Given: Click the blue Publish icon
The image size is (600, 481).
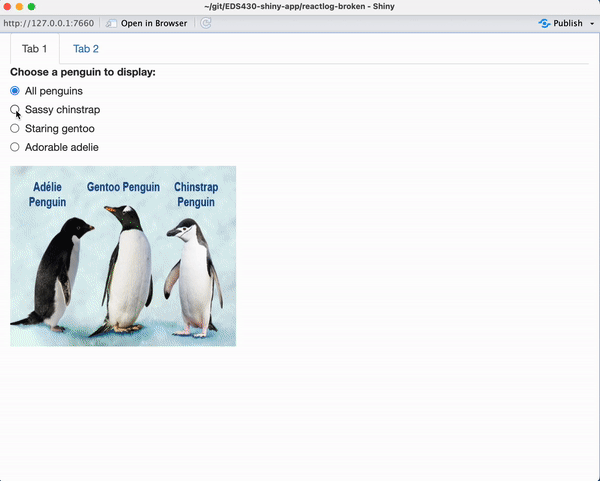Looking at the screenshot, I should pos(544,23).
